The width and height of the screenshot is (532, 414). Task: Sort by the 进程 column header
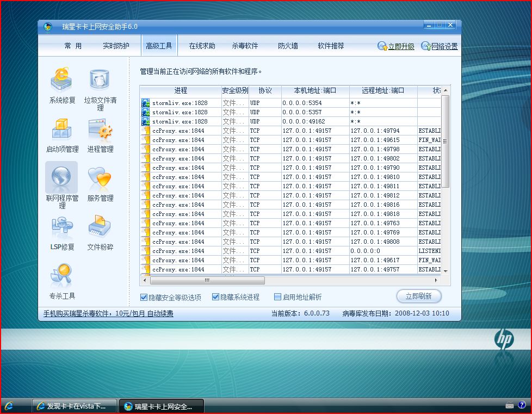[181, 90]
